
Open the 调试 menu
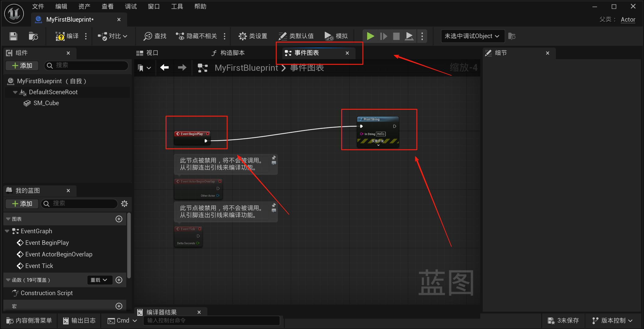(x=131, y=6)
